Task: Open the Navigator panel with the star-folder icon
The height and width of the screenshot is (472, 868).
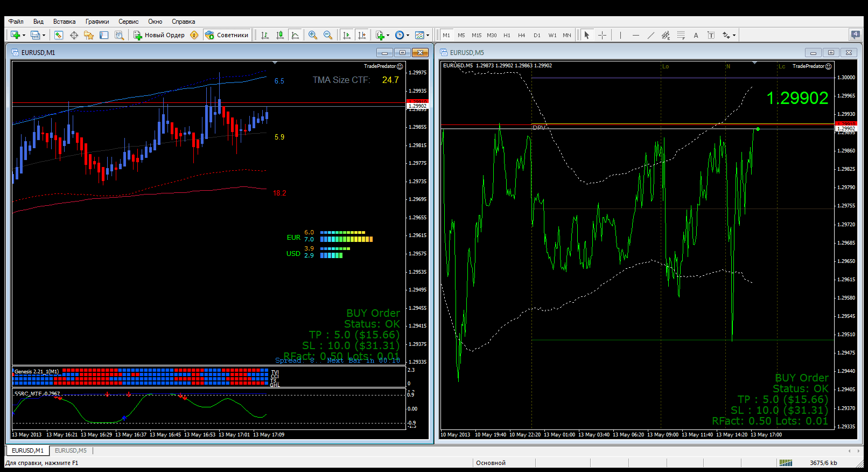Action: [x=89, y=35]
